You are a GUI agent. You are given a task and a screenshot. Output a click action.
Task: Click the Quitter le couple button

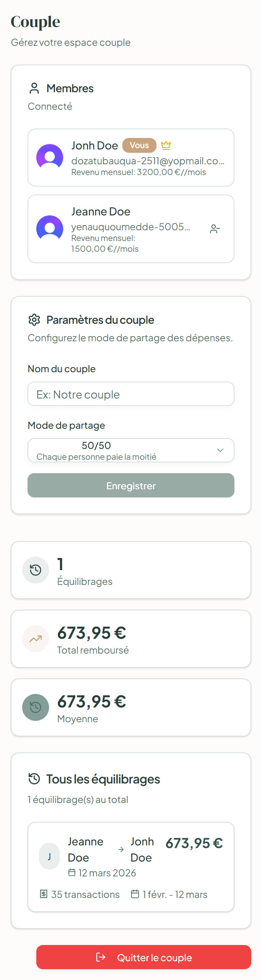[x=144, y=957]
